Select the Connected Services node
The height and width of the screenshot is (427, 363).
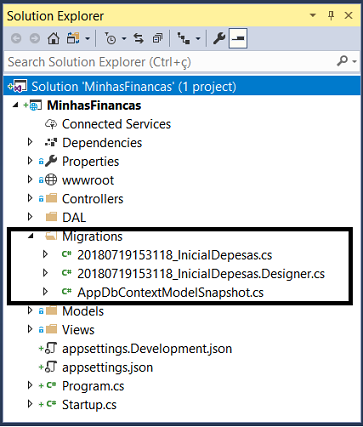pyautogui.click(x=116, y=124)
